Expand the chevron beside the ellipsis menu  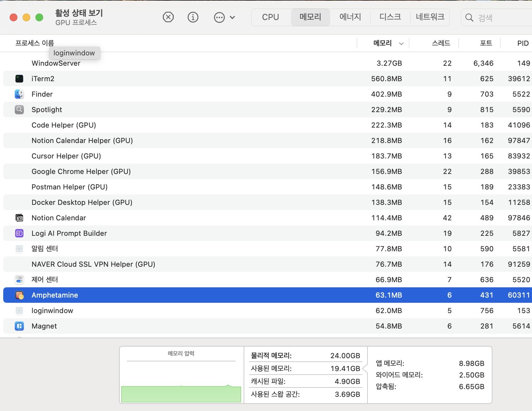click(232, 17)
